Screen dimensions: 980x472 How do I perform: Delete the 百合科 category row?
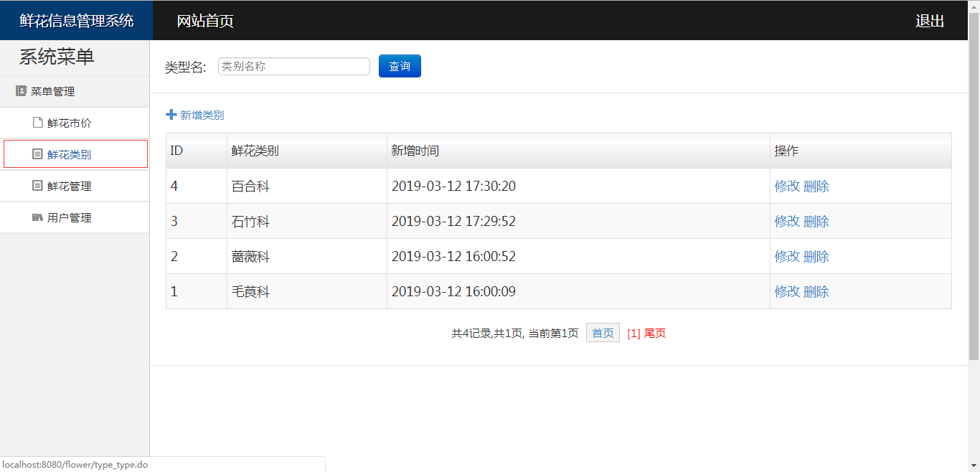(816, 187)
